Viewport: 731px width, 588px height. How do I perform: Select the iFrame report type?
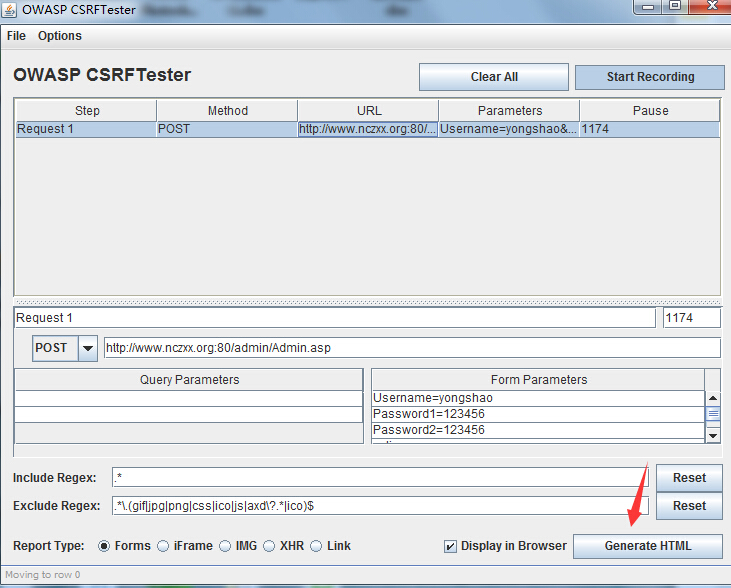[163, 546]
